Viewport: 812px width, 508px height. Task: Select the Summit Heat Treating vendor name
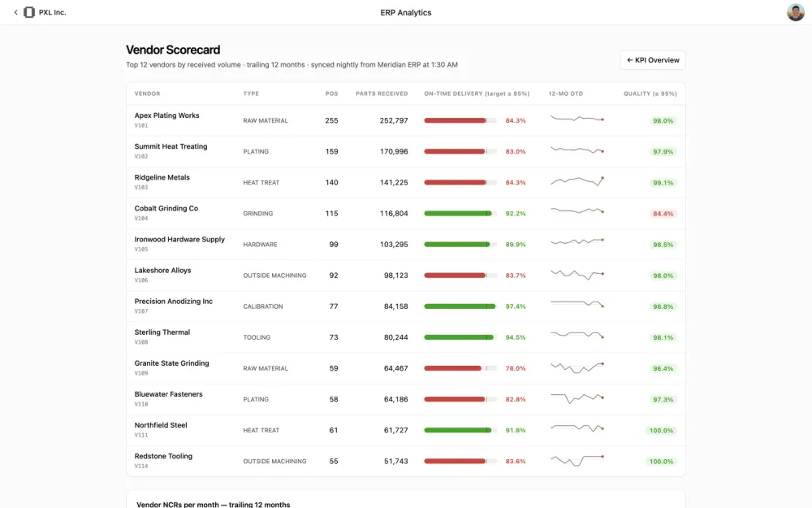click(x=171, y=146)
